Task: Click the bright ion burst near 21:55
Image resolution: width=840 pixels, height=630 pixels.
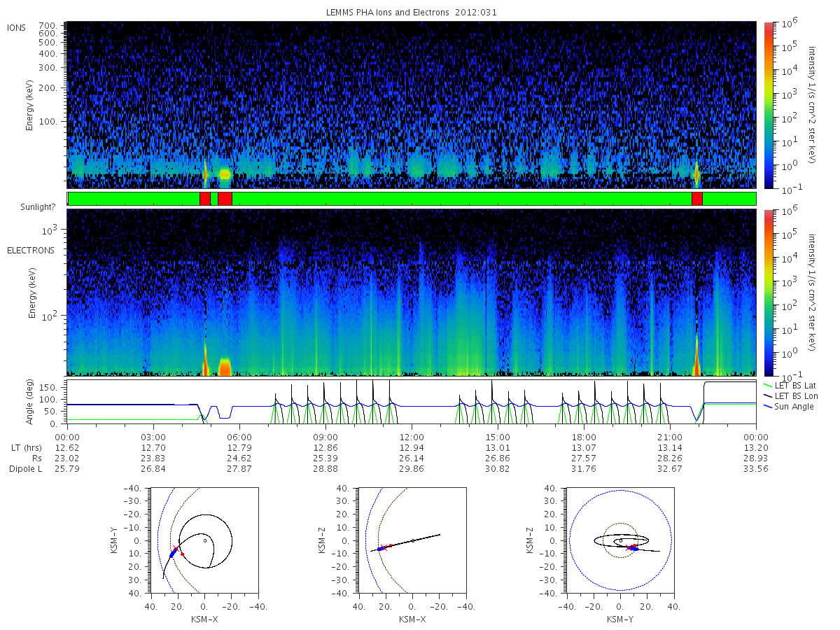Action: click(696, 174)
